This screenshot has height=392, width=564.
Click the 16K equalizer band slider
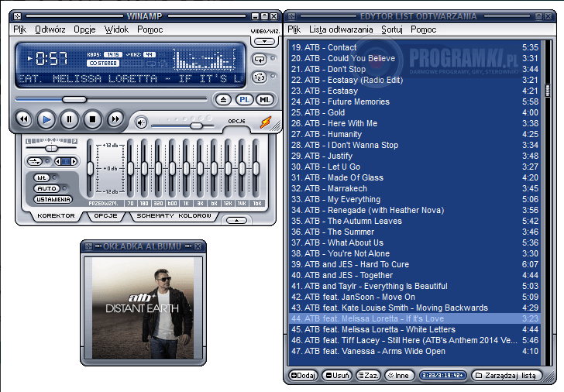click(256, 168)
